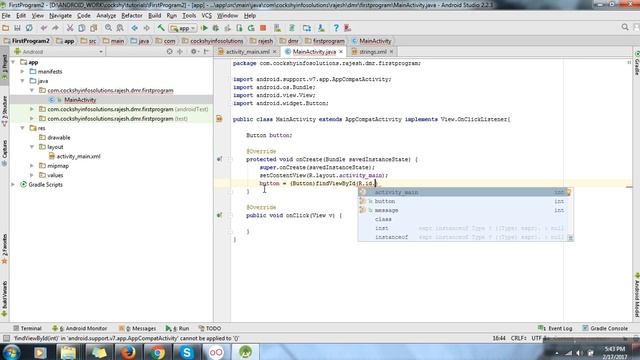Viewport: 640px width, 360px height.
Task: Select activity_main.xml in project tree
Action: 78,156
